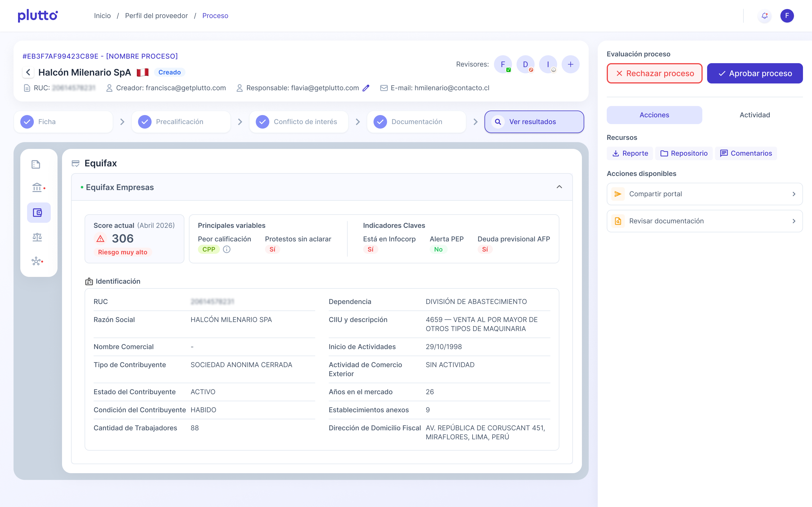Click Inicio de Actividades date 29/10/1998
The image size is (812, 507).
(x=443, y=347)
